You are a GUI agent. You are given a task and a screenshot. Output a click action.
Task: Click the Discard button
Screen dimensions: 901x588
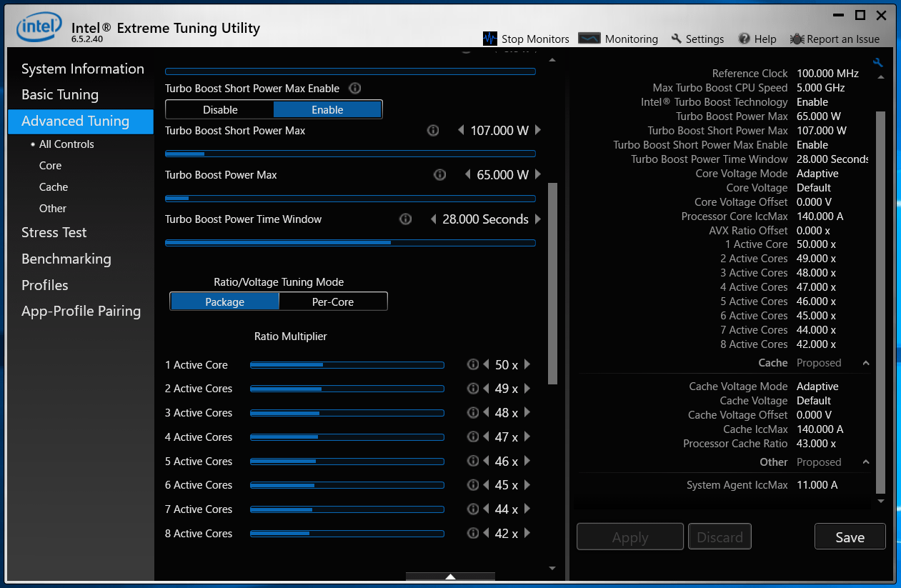pyautogui.click(x=720, y=537)
